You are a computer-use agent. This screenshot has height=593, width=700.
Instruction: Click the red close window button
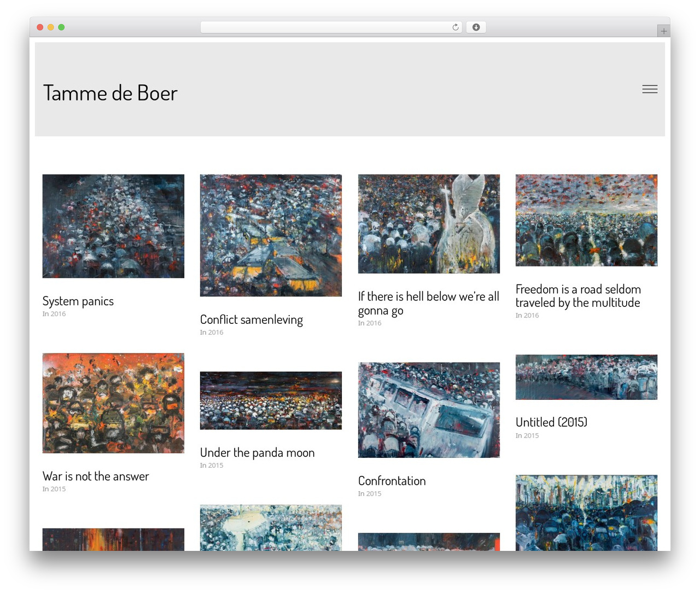click(x=40, y=27)
